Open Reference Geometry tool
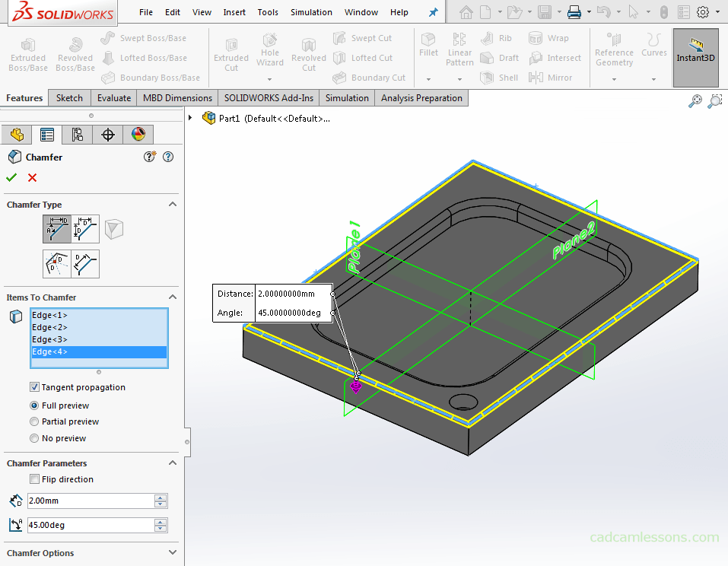 coord(614,49)
